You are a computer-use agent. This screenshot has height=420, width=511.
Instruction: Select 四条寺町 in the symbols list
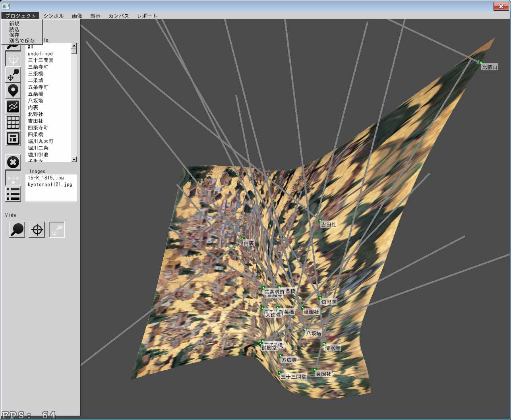48,128
